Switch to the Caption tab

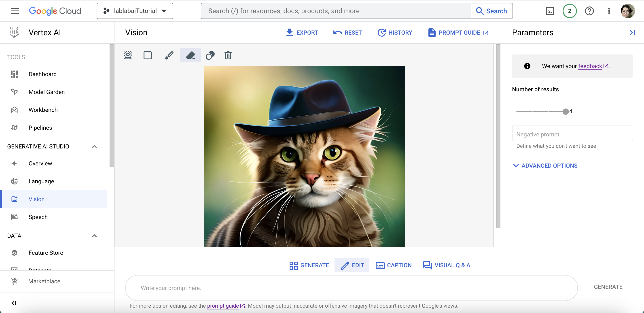coord(394,265)
